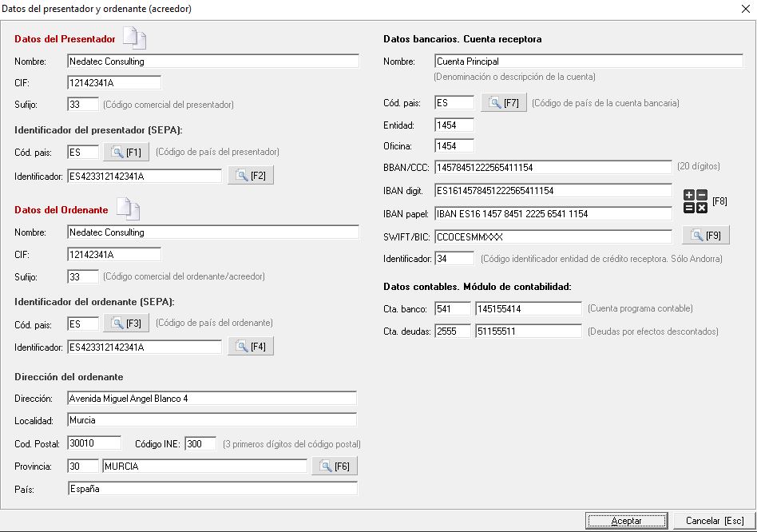757x532 pixels.
Task: Open the presenter country code search [F1]
Action: (126, 152)
